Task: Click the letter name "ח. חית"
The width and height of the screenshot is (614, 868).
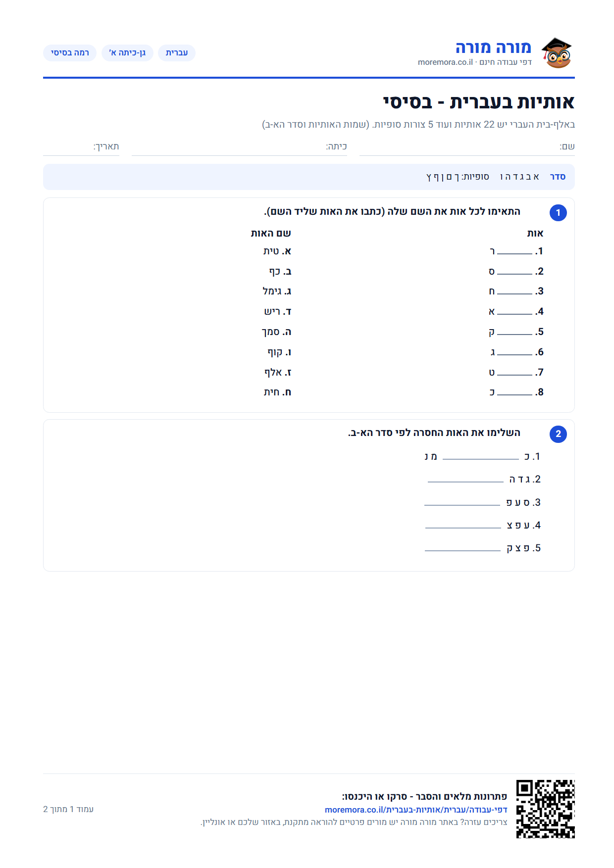Action: (x=277, y=392)
